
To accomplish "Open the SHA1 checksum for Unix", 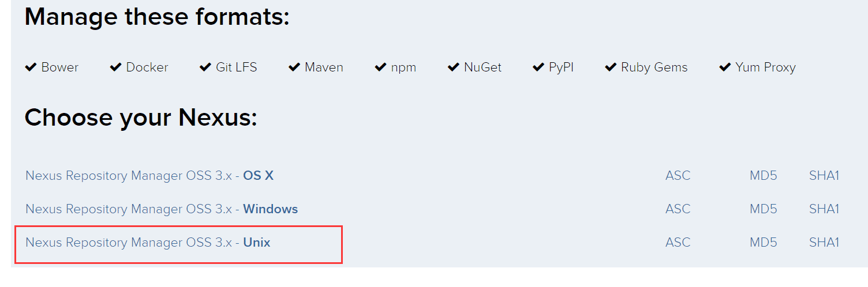I will [824, 243].
